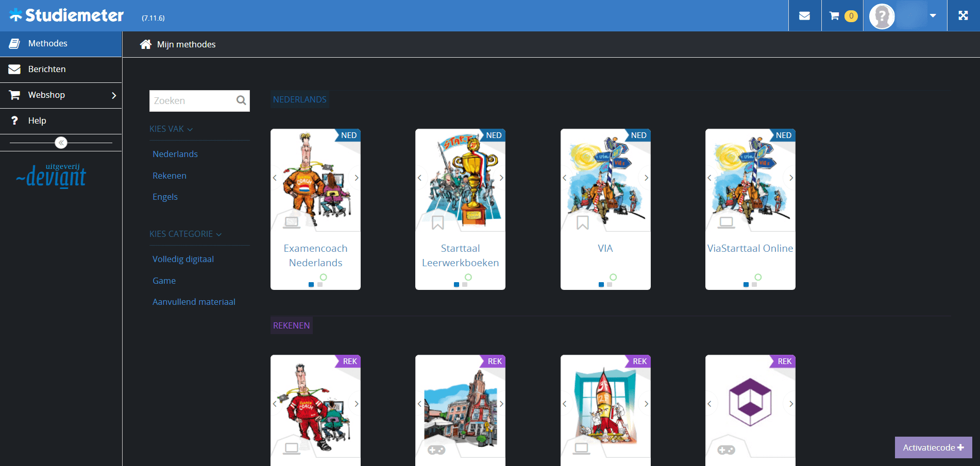Screen dimensions: 980x466
Task: Open Examencoach Nederlands title
Action: [315, 255]
